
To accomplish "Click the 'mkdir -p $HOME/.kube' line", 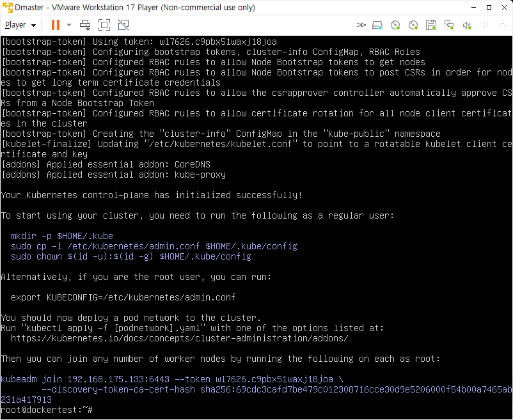I will [62, 236].
